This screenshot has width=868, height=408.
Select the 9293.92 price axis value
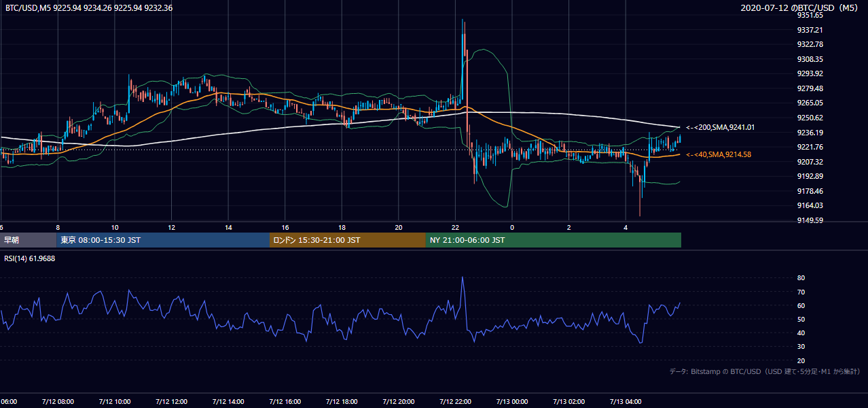click(810, 73)
